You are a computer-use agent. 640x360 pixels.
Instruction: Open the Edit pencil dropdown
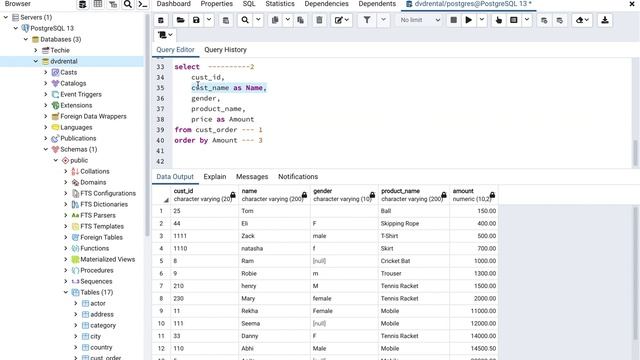(342, 20)
